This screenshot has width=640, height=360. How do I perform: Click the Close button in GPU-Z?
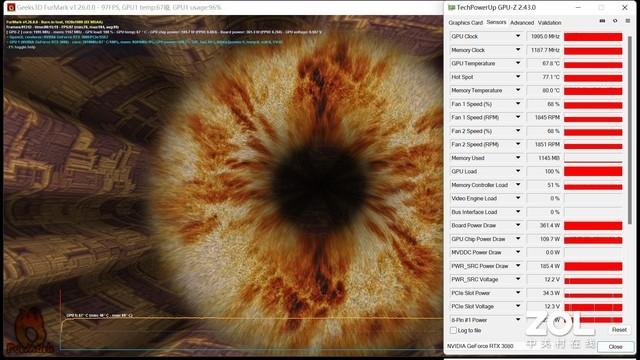tap(615, 347)
